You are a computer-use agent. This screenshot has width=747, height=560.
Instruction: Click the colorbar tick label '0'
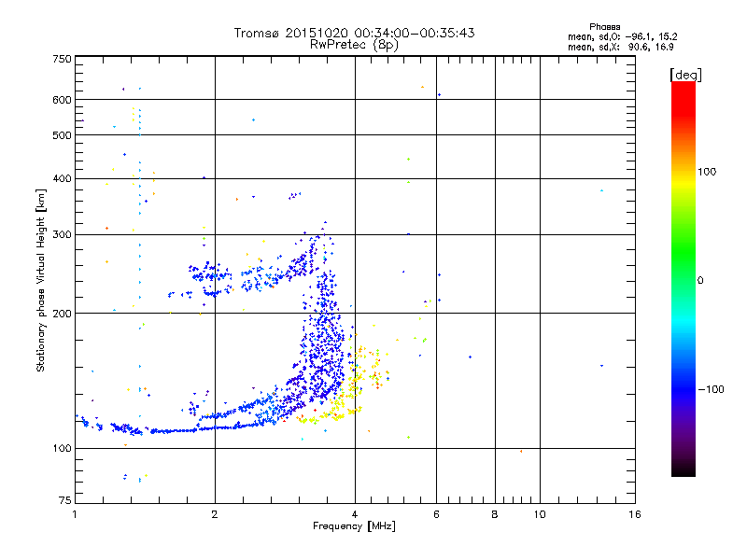700,281
